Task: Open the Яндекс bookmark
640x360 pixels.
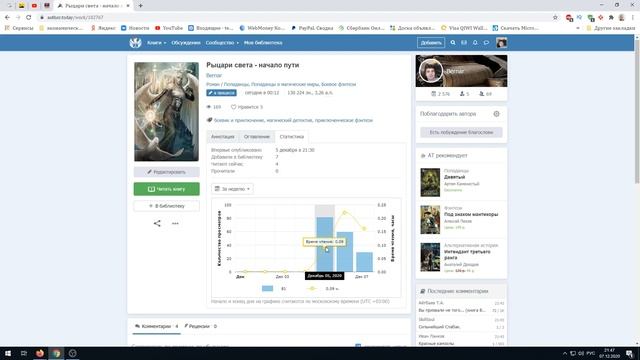Action: pos(104,28)
